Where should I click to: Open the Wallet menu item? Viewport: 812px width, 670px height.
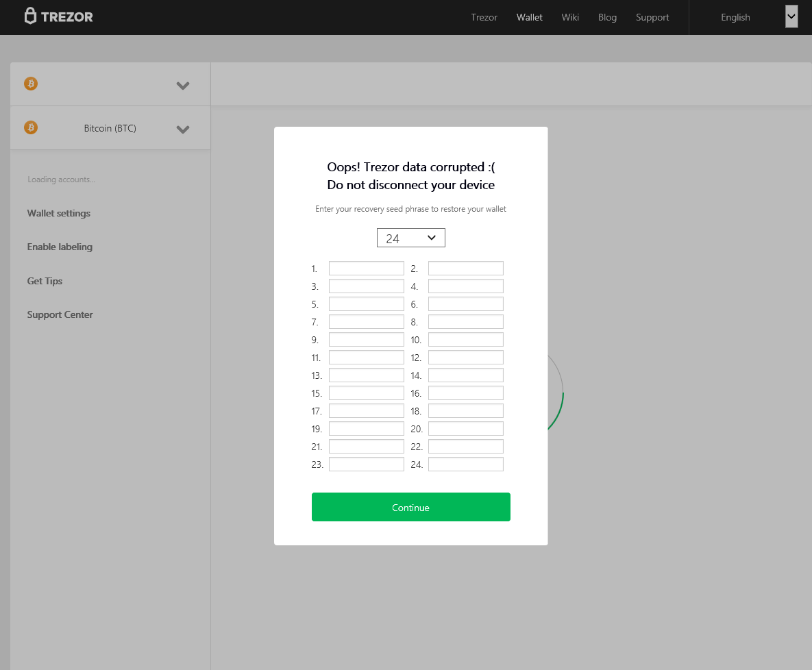(x=529, y=18)
